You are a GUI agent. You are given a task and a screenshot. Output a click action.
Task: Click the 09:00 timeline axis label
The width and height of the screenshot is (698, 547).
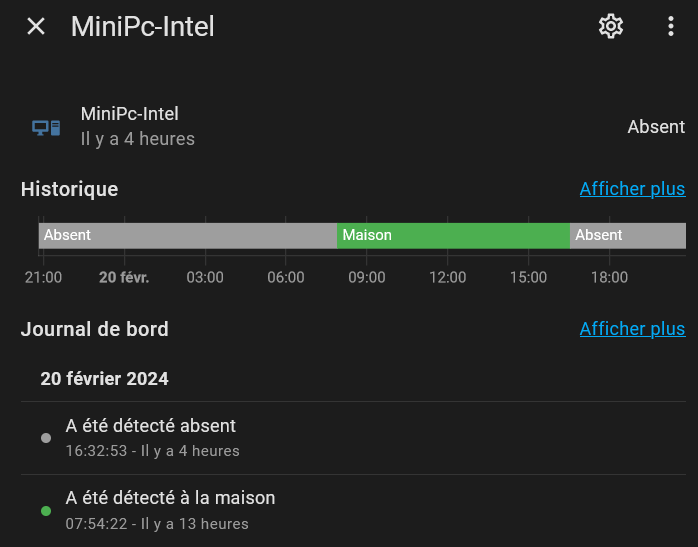pyautogui.click(x=366, y=277)
